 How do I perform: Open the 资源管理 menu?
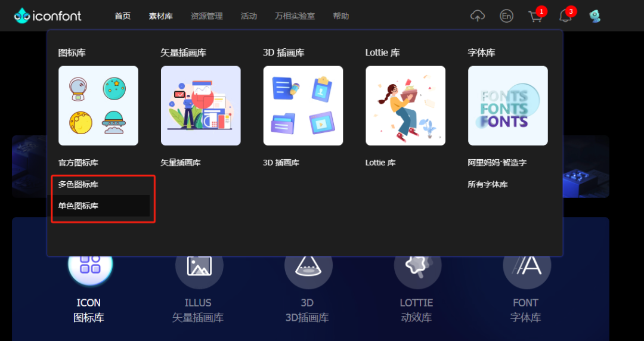[x=206, y=16]
